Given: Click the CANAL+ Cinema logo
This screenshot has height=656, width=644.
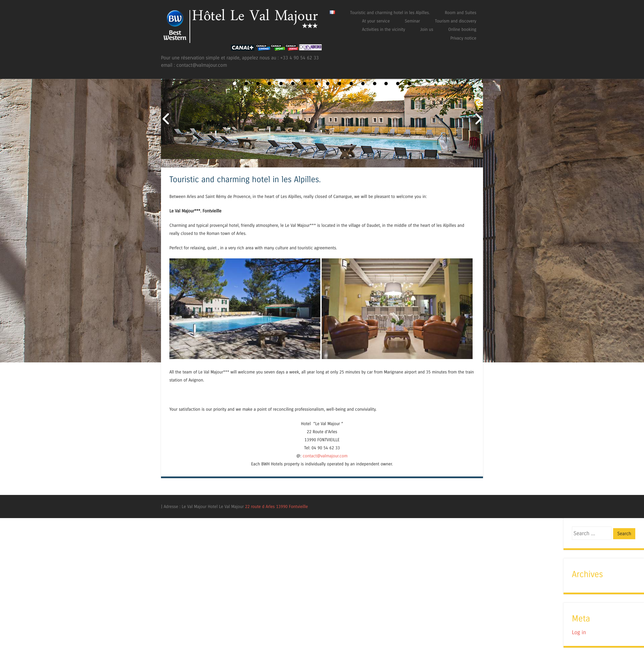Looking at the screenshot, I should click(x=263, y=47).
